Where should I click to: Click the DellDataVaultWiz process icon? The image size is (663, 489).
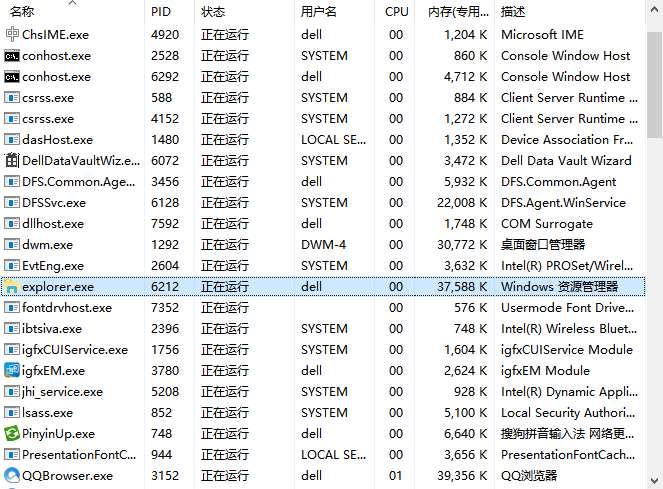click(12, 160)
